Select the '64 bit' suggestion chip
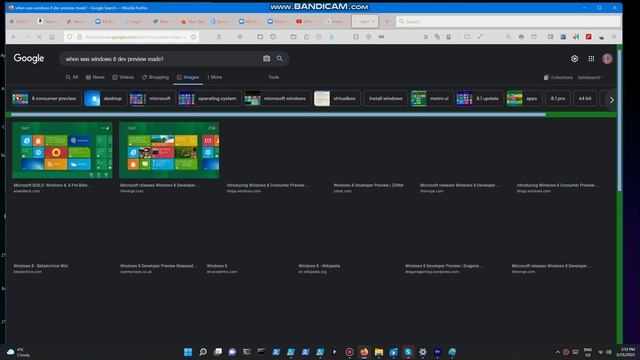 pyautogui.click(x=585, y=99)
